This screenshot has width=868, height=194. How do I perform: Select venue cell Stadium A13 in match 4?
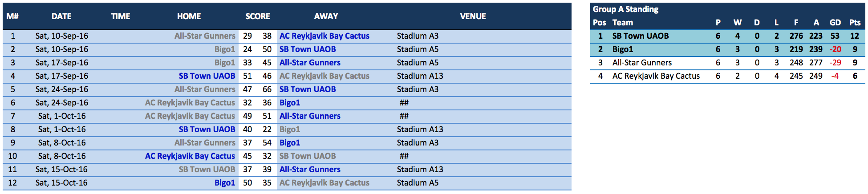pyautogui.click(x=420, y=76)
